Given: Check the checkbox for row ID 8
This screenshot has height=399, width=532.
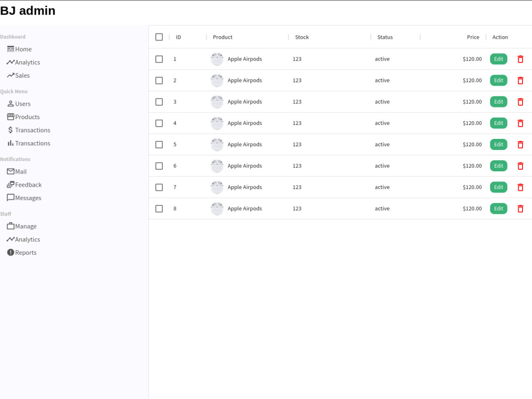Looking at the screenshot, I should (x=159, y=209).
